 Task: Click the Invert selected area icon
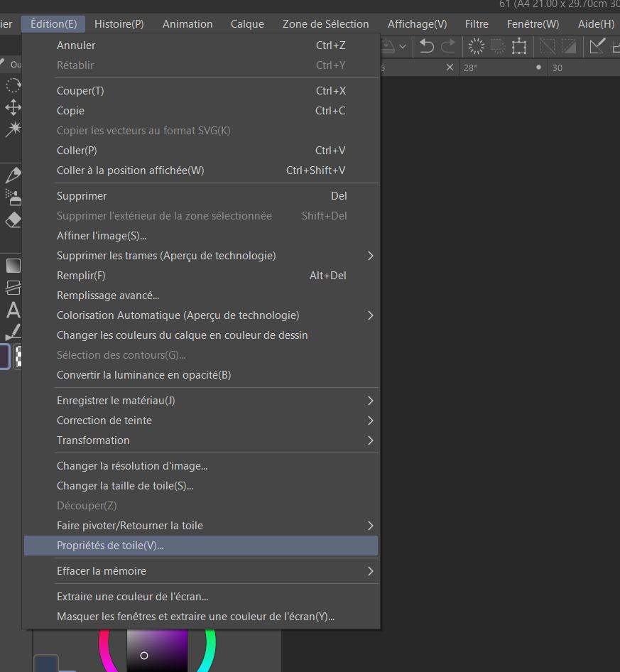tap(569, 46)
